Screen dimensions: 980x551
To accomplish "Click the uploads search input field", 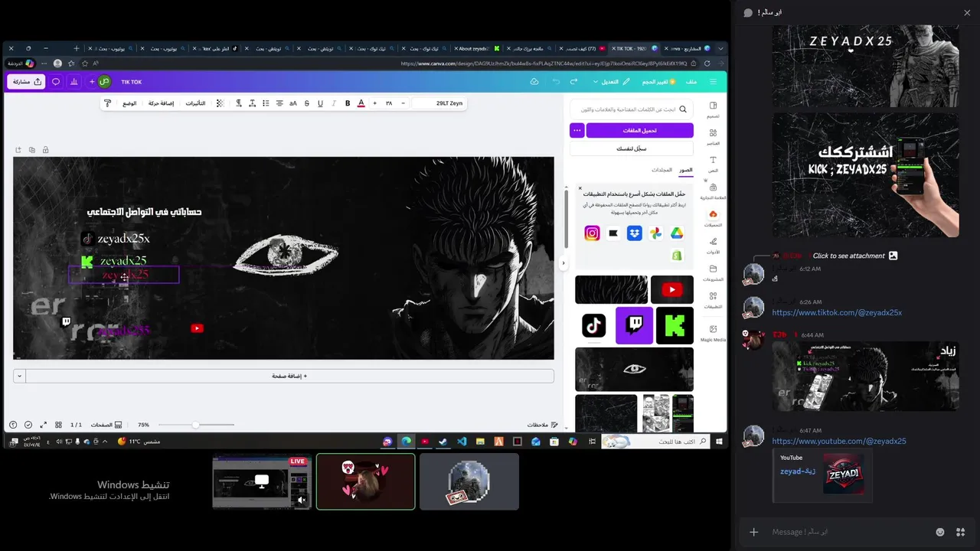I will (632, 109).
